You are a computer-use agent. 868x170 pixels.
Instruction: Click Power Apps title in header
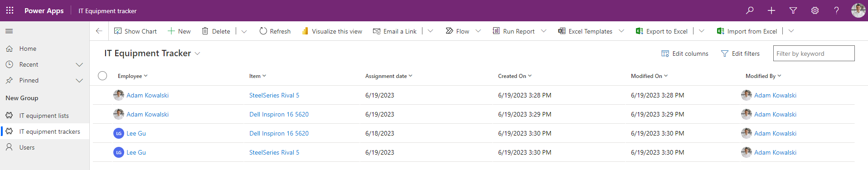point(44,10)
